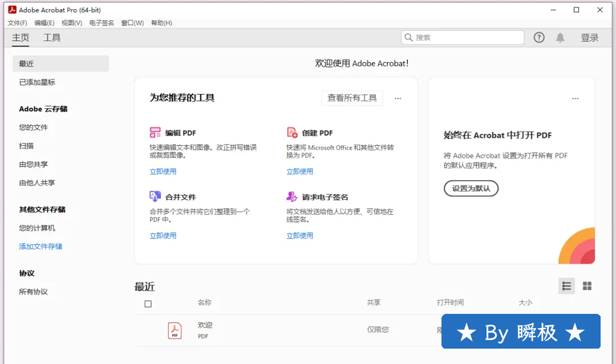Switch to grid thumbnail view
Viewport: 616px width, 364px height.
pyautogui.click(x=587, y=286)
